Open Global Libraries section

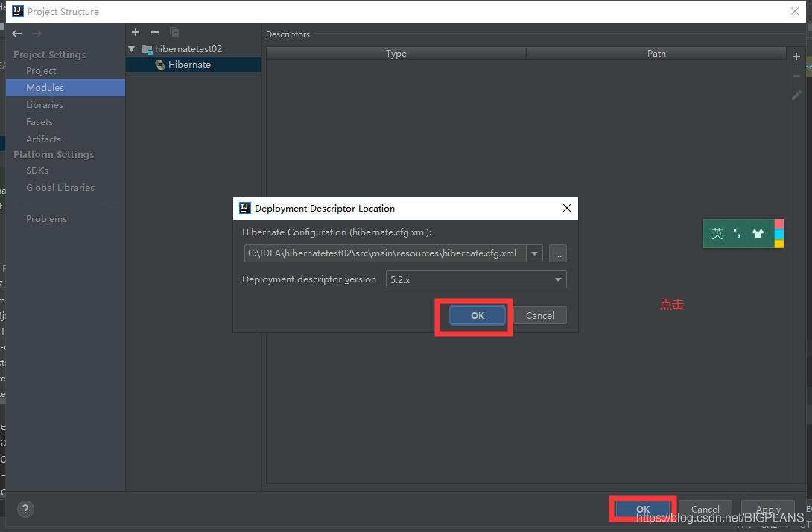(x=60, y=188)
